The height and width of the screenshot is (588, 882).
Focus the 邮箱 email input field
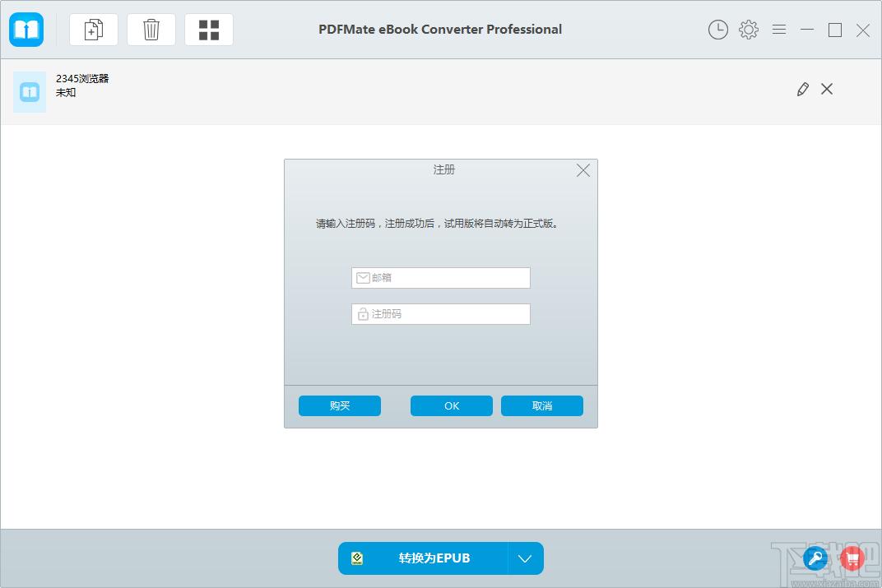(440, 278)
